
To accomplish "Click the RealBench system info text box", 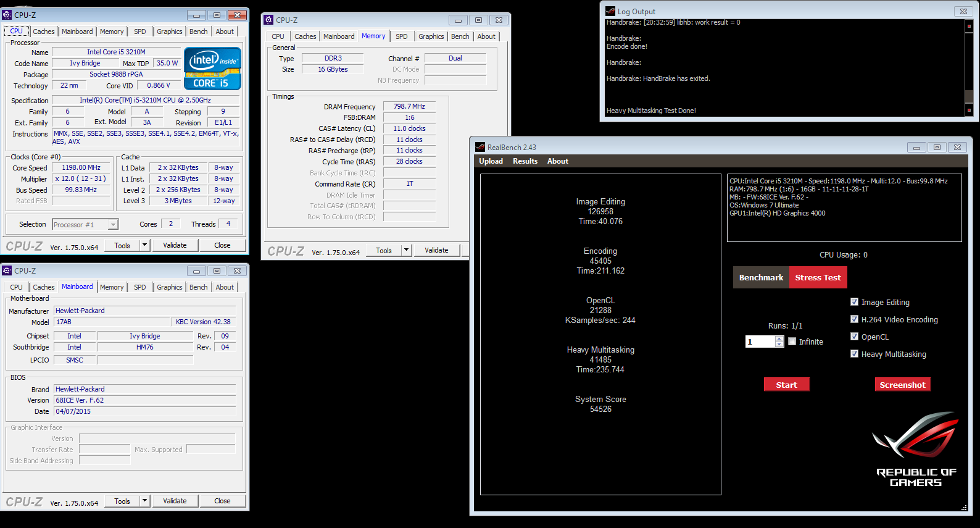I will coord(844,207).
